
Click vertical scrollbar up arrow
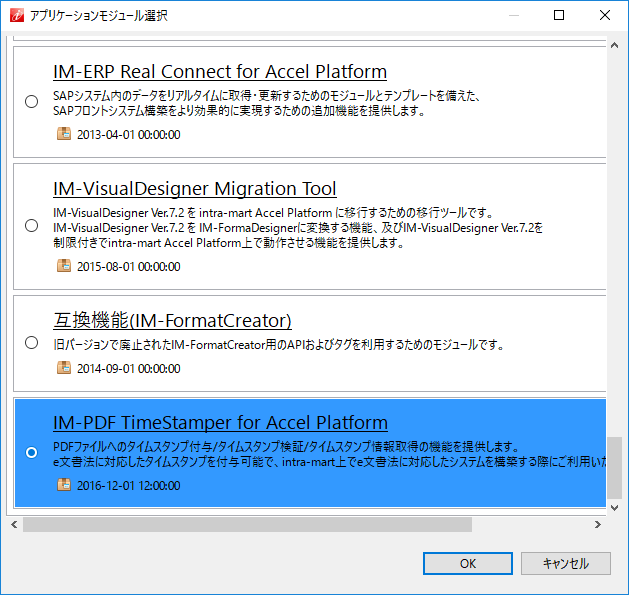[x=614, y=45]
